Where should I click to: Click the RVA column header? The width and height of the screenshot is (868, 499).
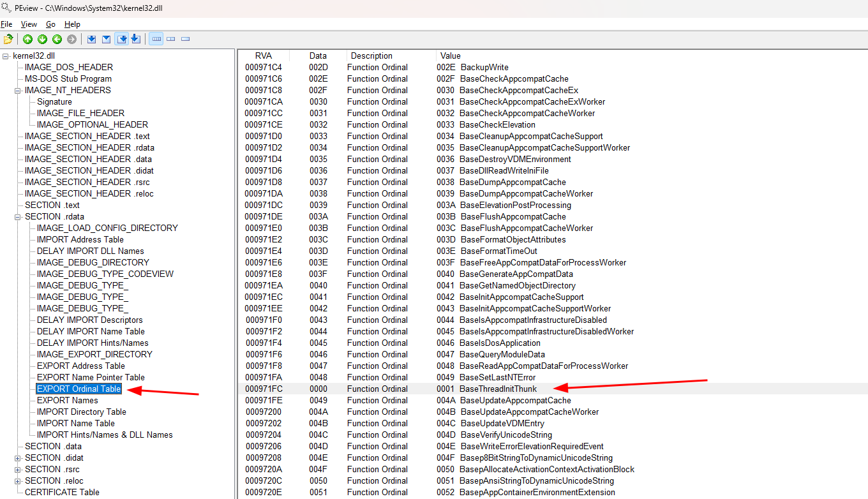tap(263, 56)
